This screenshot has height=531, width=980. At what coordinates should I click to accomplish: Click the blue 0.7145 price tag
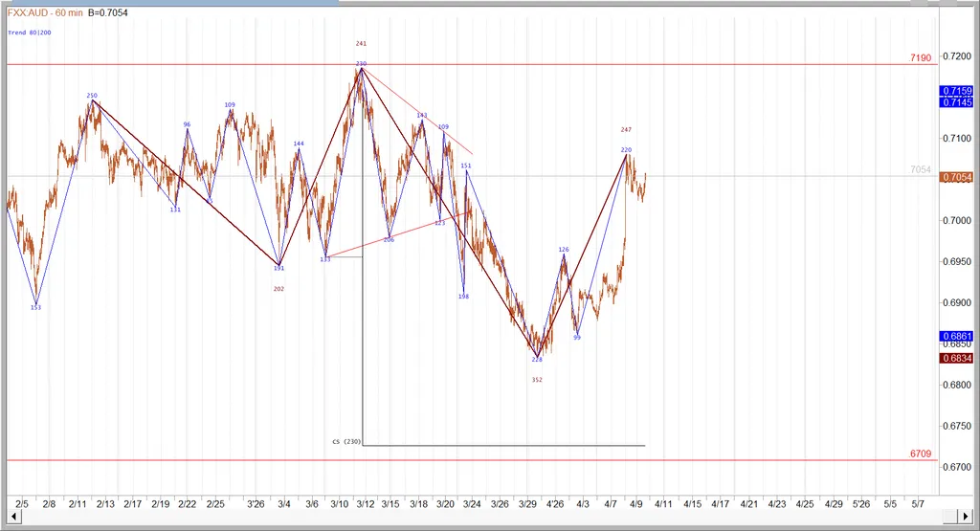(957, 102)
